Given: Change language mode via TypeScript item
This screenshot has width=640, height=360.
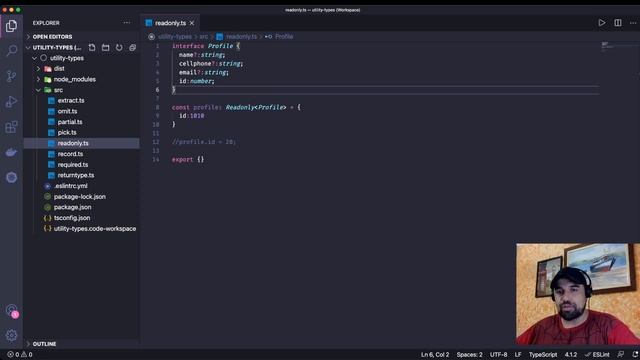Looking at the screenshot, I should click(x=543, y=355).
